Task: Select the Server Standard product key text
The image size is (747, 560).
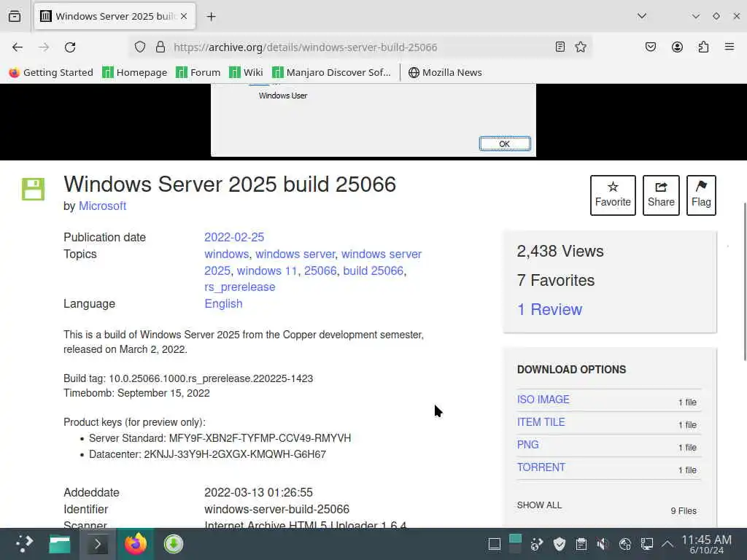Action: (260, 438)
